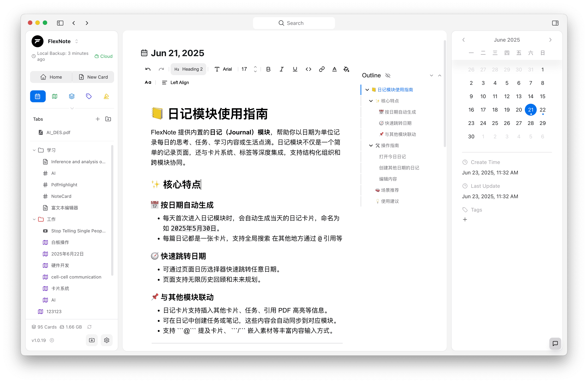The image size is (588, 383).
Task: Add a new folder in Tabs
Action: 108,119
